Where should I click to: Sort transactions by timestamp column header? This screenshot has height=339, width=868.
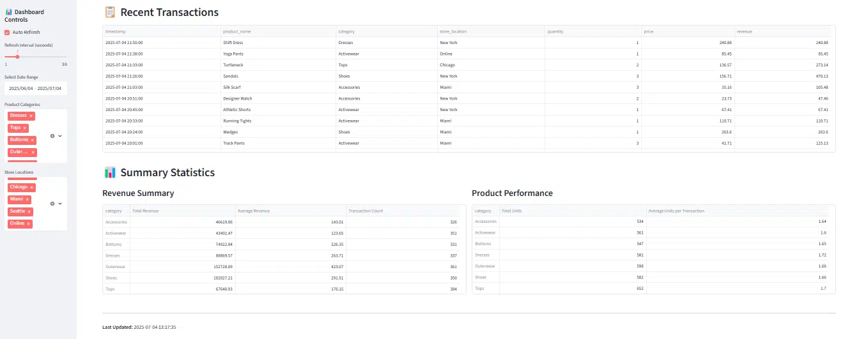pos(162,31)
